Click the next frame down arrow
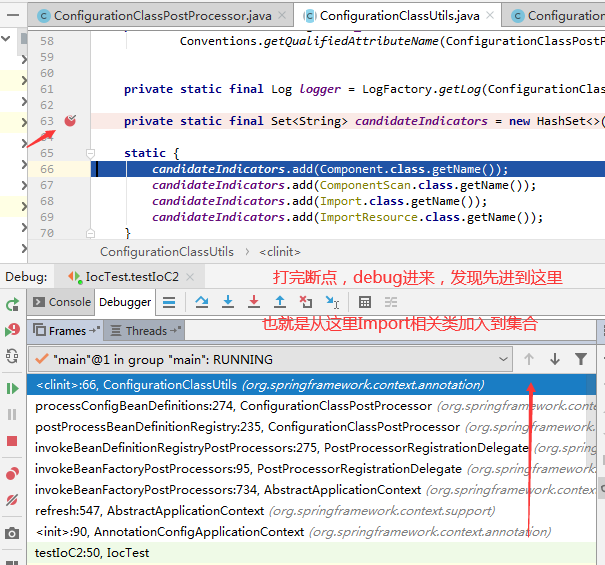Viewport: 605px width, 565px height. pyautogui.click(x=555, y=359)
